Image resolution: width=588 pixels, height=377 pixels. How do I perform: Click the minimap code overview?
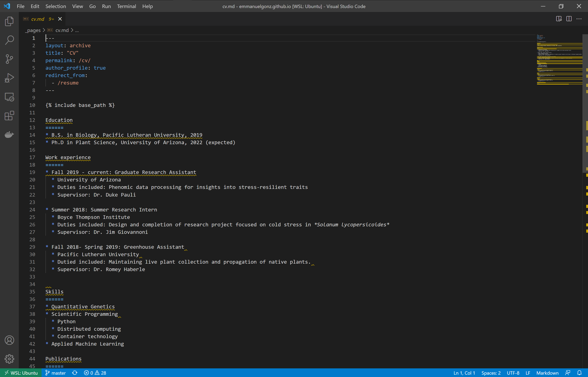click(x=559, y=60)
